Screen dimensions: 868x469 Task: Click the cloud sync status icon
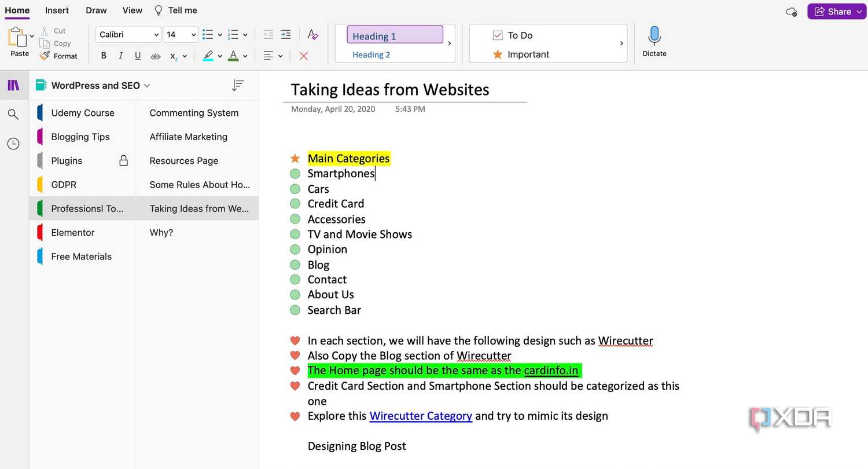[792, 12]
